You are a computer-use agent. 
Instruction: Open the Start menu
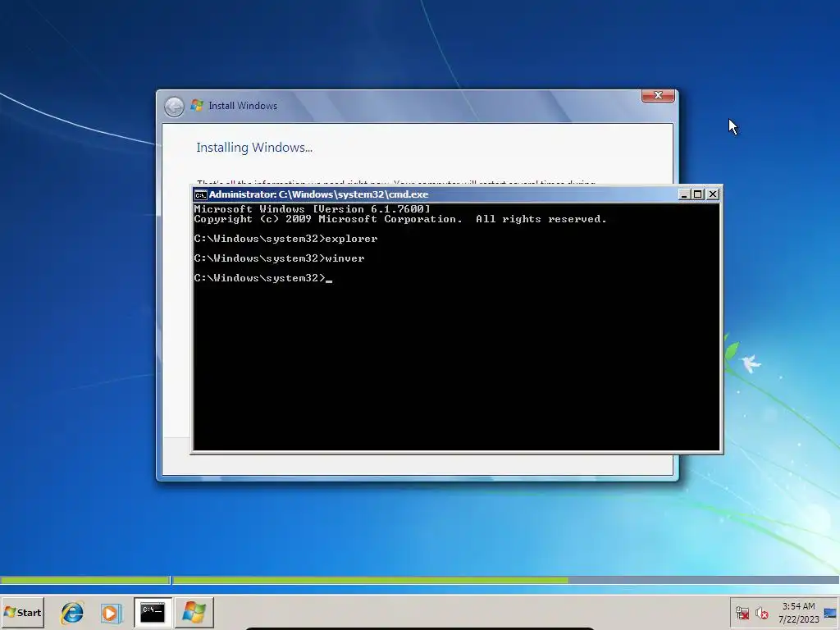pyautogui.click(x=22, y=612)
